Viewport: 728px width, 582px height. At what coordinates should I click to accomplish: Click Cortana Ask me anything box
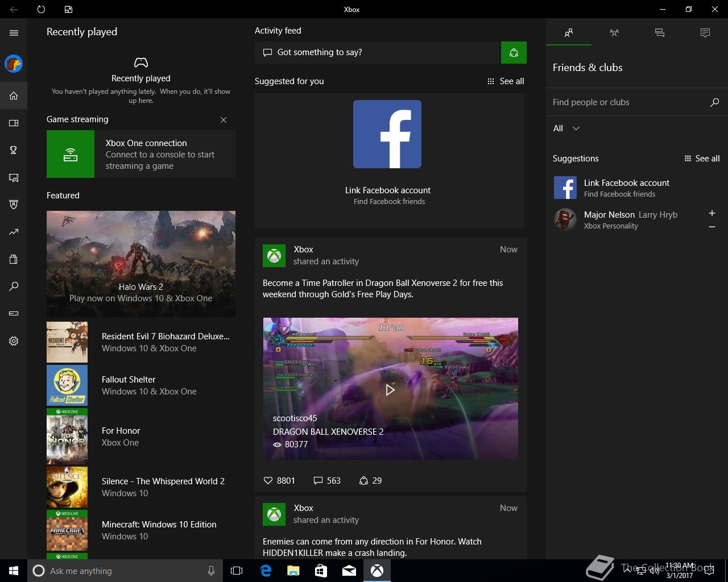pos(124,571)
